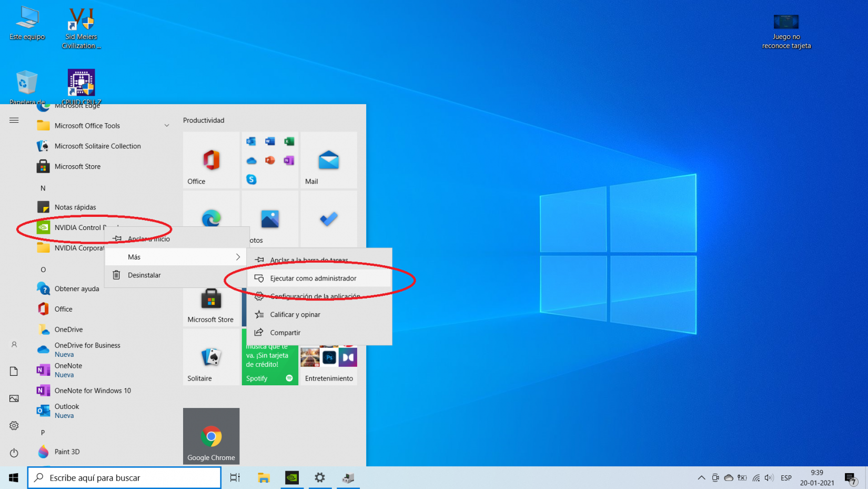Click the user account icon in Start
868x489 pixels.
click(x=14, y=345)
